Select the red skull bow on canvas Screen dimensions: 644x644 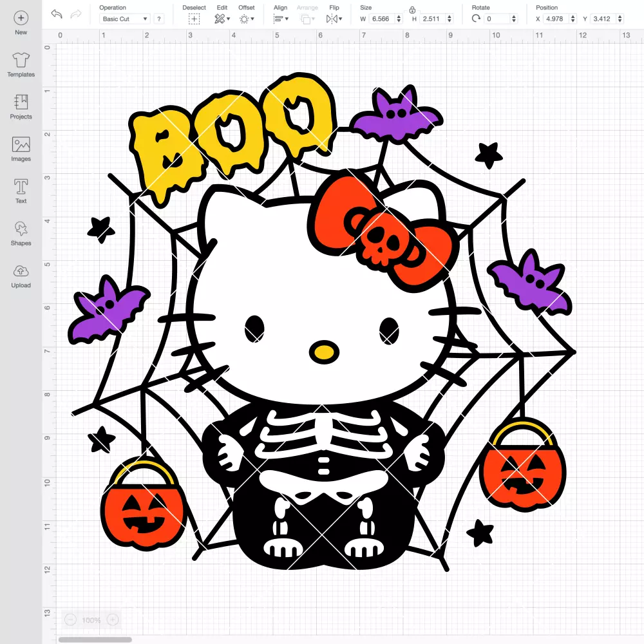(x=382, y=232)
